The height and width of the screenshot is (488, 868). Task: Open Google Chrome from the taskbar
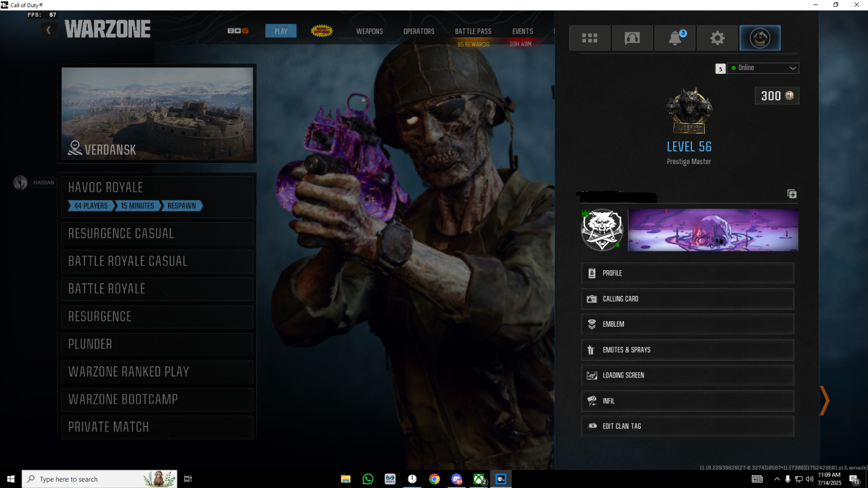pos(434,479)
